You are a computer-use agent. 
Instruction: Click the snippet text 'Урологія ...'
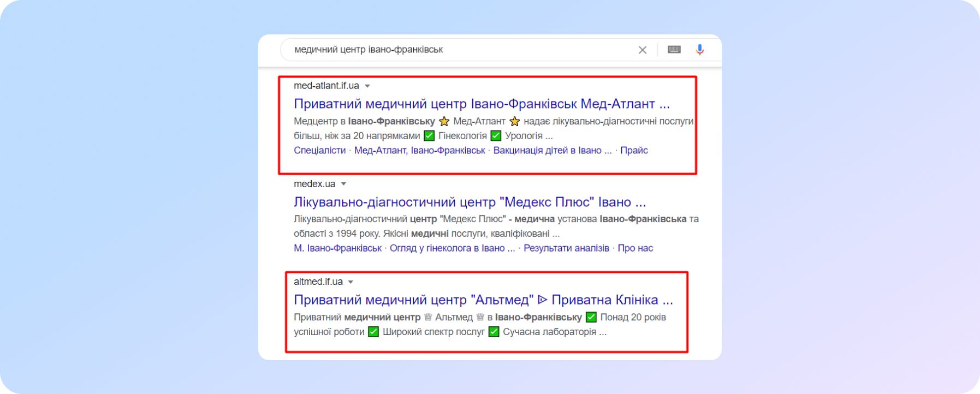[529, 136]
